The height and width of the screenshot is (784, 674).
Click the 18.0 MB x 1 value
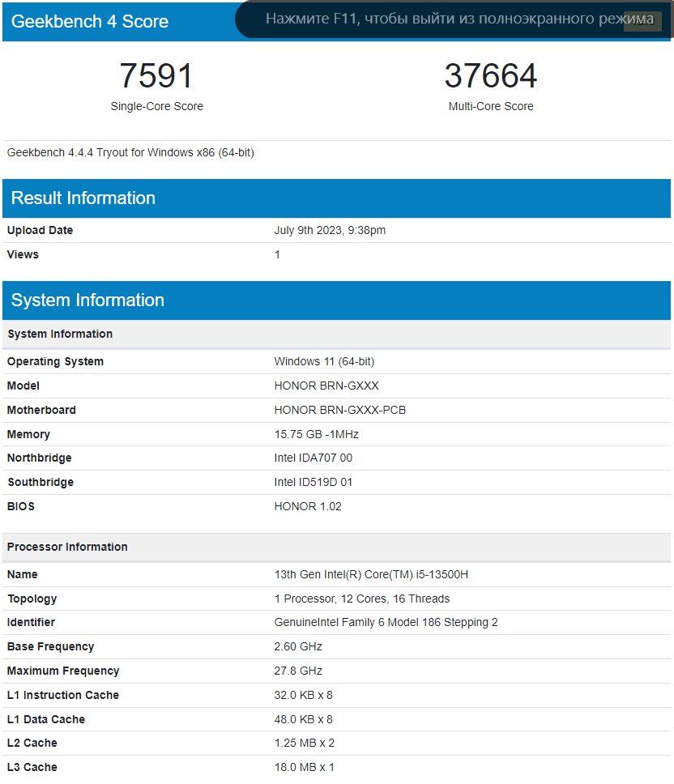tap(304, 767)
